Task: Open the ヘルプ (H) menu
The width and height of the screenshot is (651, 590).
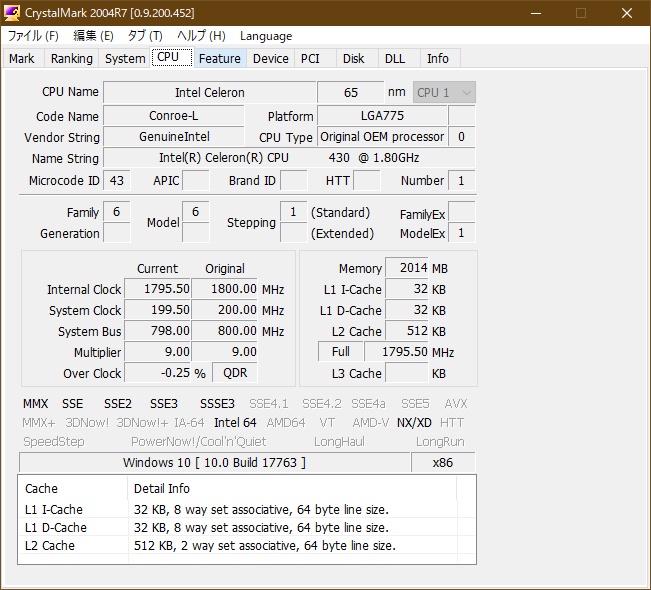Action: point(201,36)
